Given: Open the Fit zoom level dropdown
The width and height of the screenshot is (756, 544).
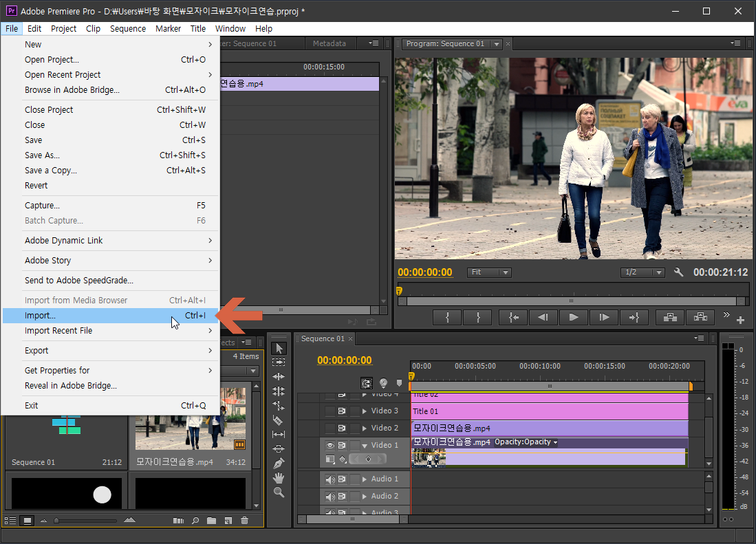Looking at the screenshot, I should 489,272.
